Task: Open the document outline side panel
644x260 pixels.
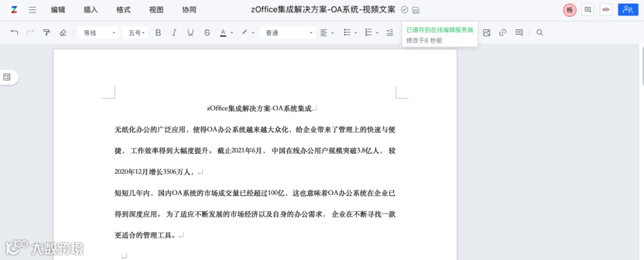Action: (7, 77)
